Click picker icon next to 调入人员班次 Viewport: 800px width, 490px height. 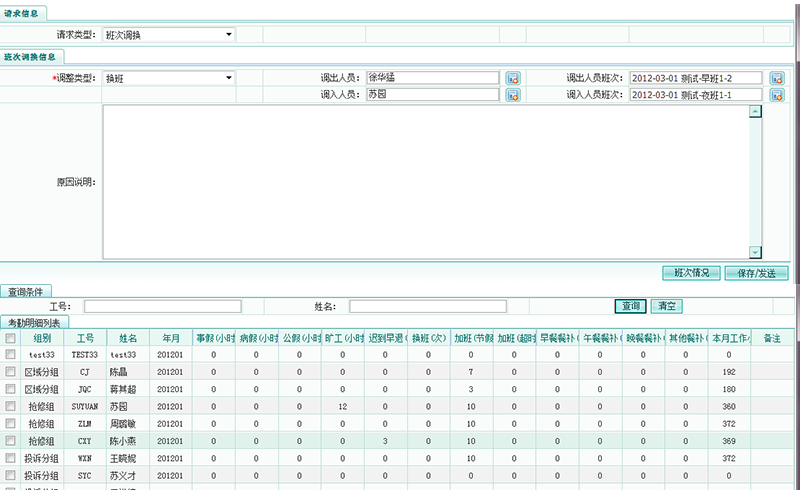(x=777, y=95)
